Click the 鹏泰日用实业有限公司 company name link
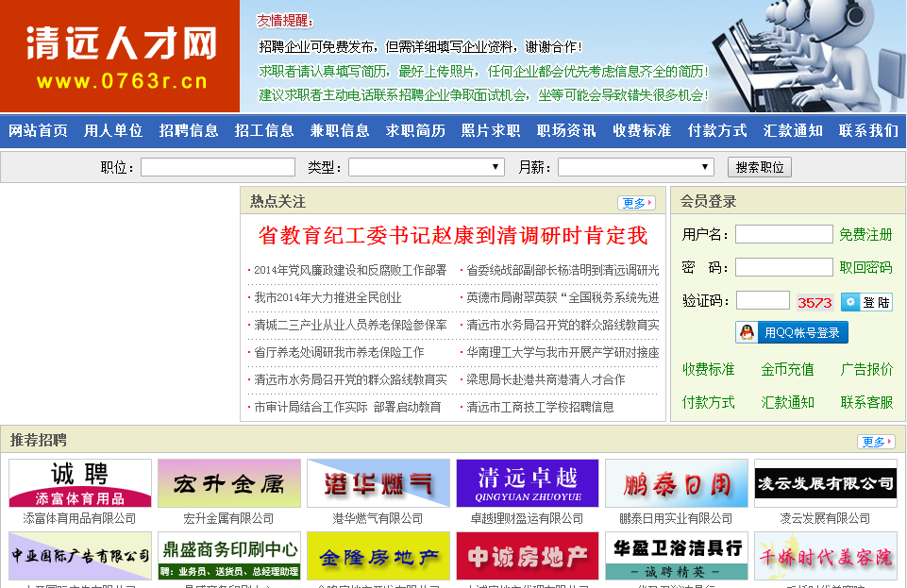The width and height of the screenshot is (907, 588). [x=676, y=518]
